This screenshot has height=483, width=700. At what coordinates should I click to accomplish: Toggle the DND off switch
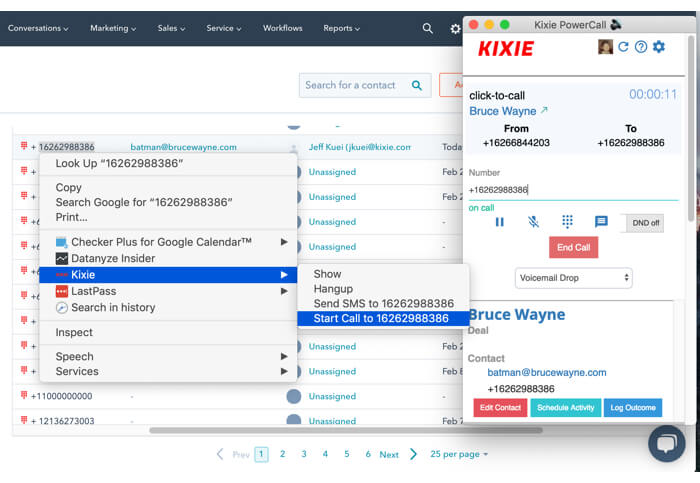[642, 223]
